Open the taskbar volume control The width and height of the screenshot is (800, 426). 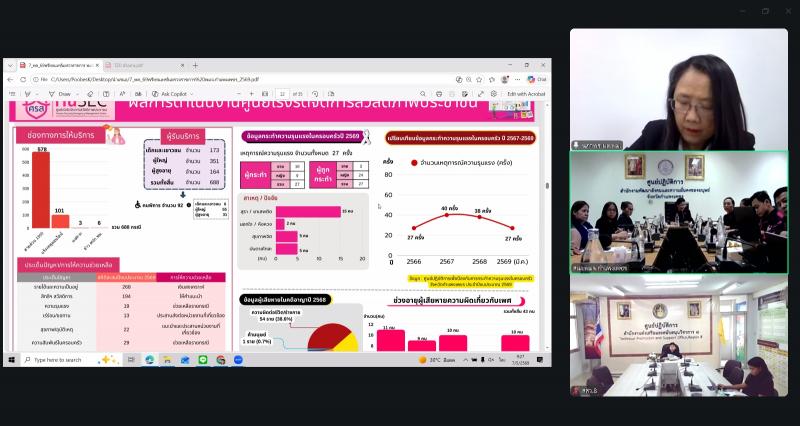(491, 360)
